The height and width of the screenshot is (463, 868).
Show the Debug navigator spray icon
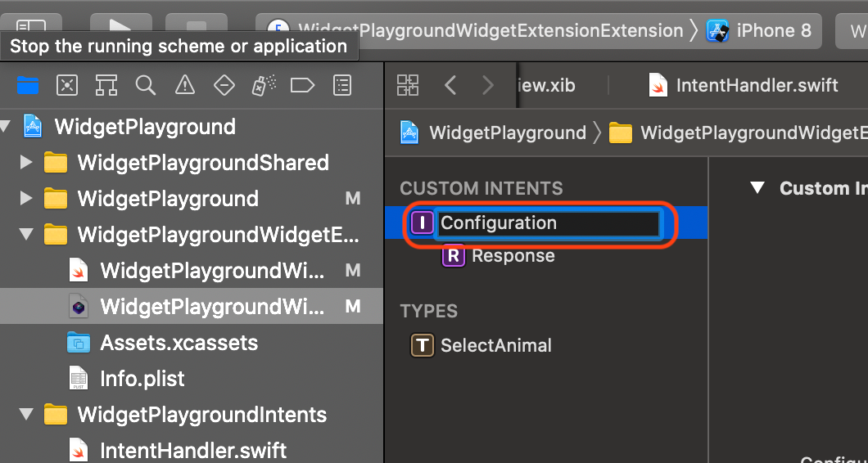pyautogui.click(x=264, y=85)
